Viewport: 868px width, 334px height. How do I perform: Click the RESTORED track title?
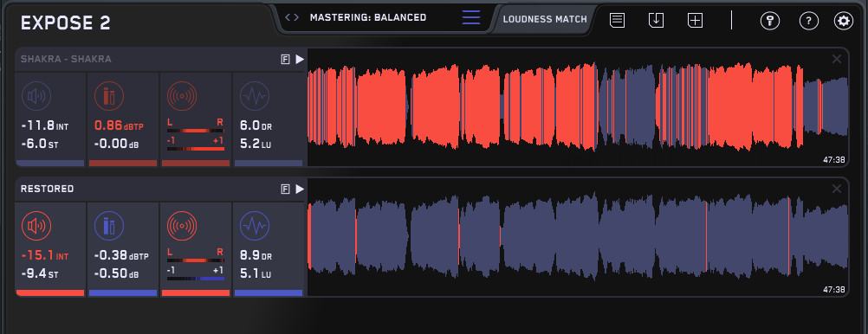tap(47, 189)
